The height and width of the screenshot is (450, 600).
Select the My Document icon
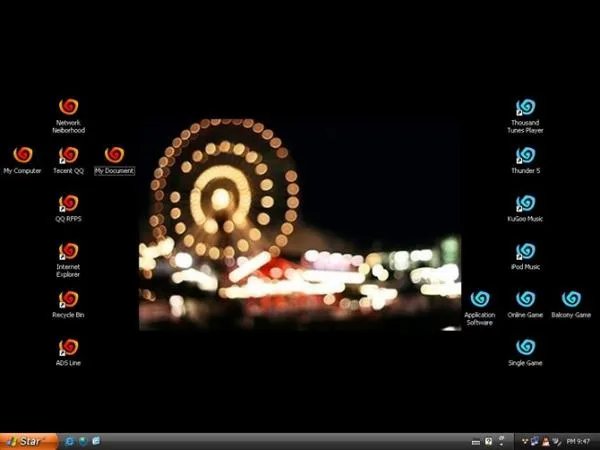coord(114,155)
